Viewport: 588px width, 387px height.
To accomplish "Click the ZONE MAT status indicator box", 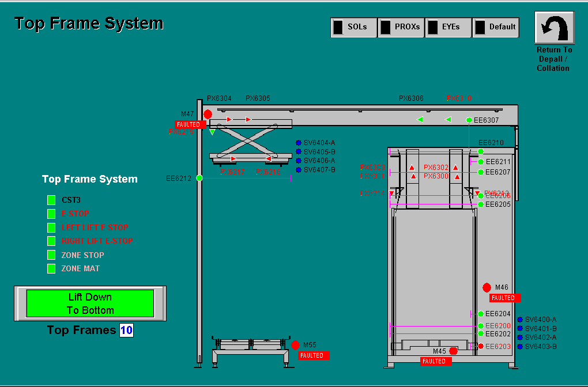I will 51,268.
